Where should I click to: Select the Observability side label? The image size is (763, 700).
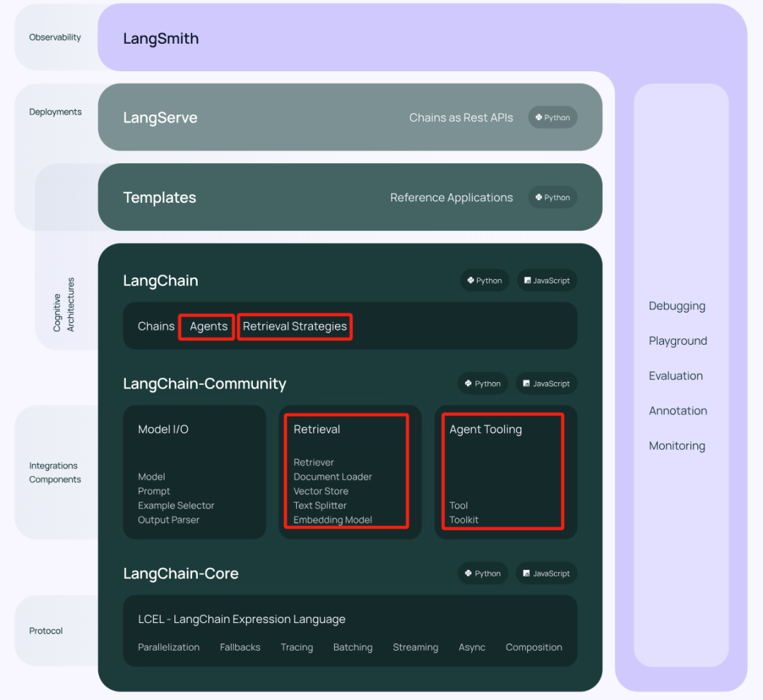[55, 37]
